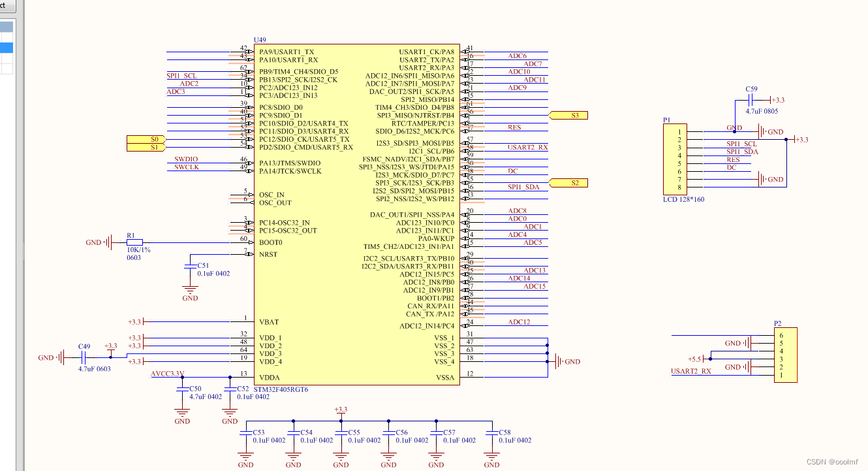Click the ADC13 net label
This screenshot has width=868, height=471.
pyautogui.click(x=535, y=270)
